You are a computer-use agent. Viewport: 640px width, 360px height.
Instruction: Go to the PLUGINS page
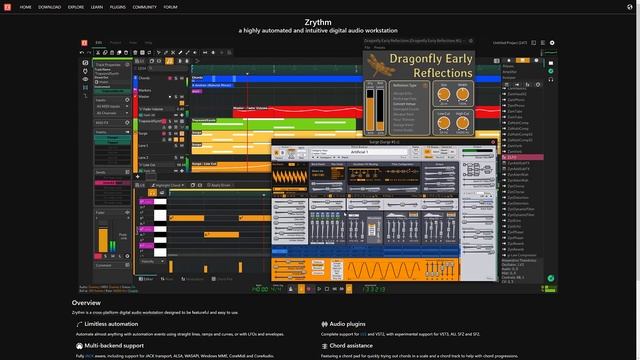(118, 7)
